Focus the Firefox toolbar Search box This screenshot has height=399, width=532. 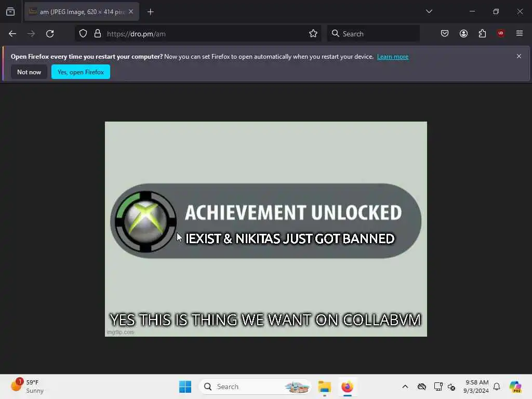pyautogui.click(x=373, y=34)
